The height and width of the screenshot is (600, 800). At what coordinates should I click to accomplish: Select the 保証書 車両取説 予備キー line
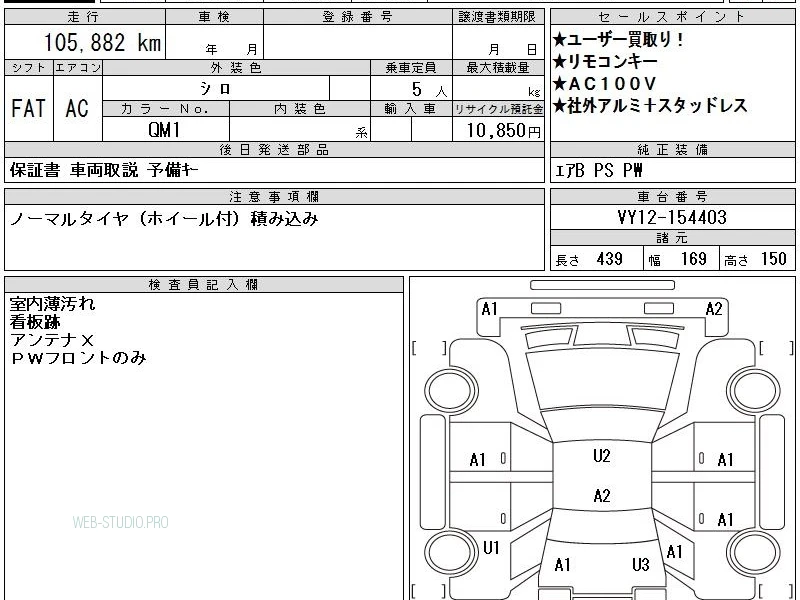tap(104, 170)
